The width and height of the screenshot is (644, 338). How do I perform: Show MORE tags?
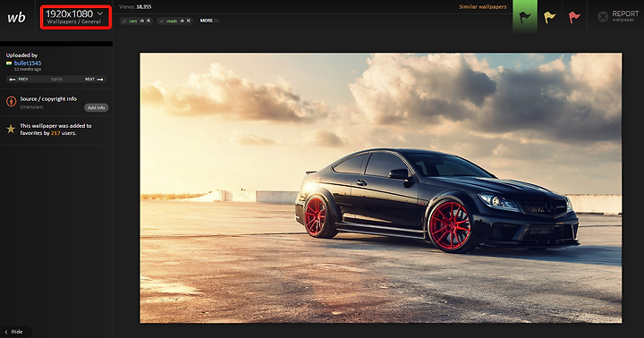207,21
